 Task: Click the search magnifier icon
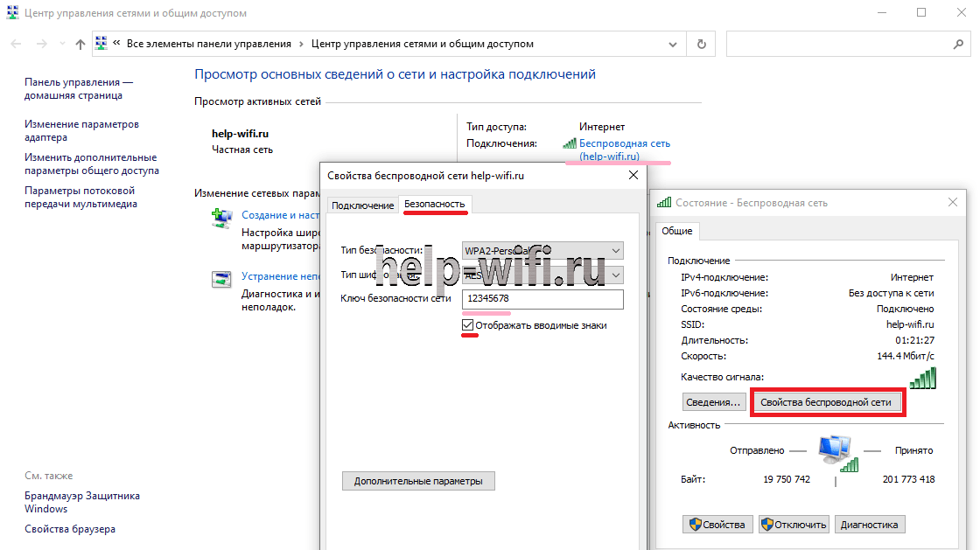point(957,44)
